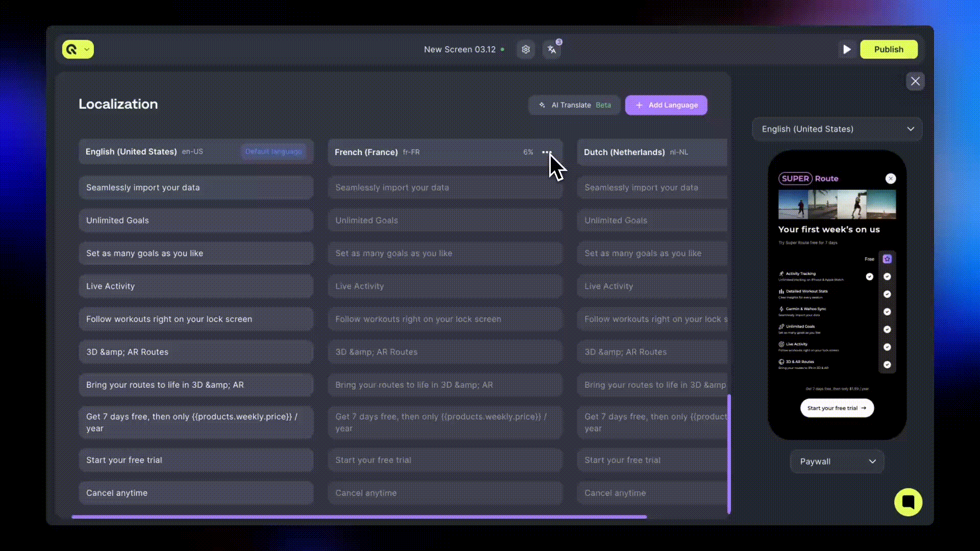The width and height of the screenshot is (980, 551).
Task: Edit French 'Unlimited Goals' translation field
Action: [x=445, y=220]
